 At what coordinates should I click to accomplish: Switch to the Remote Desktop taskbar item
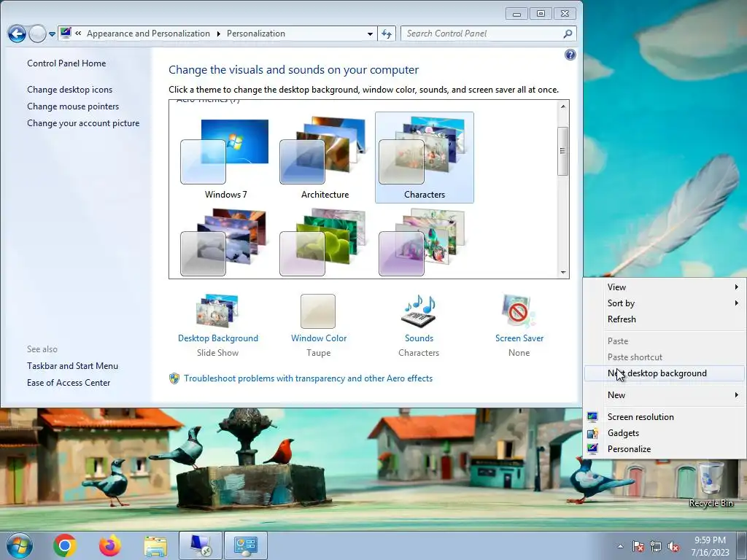pos(201,545)
